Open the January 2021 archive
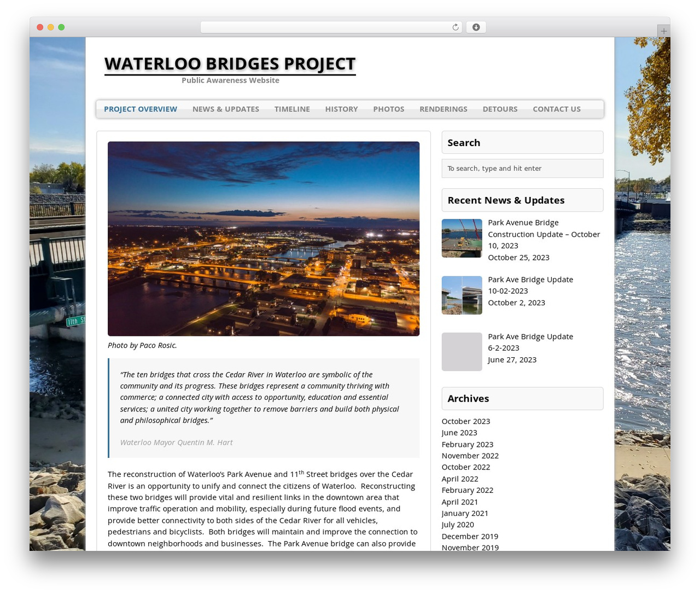This screenshot has width=700, height=593. [465, 513]
